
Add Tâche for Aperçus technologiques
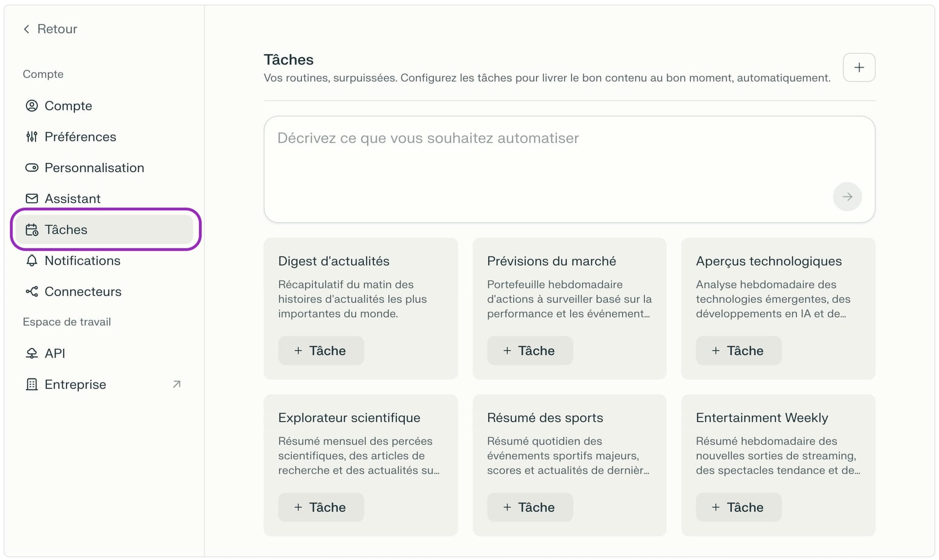click(738, 351)
